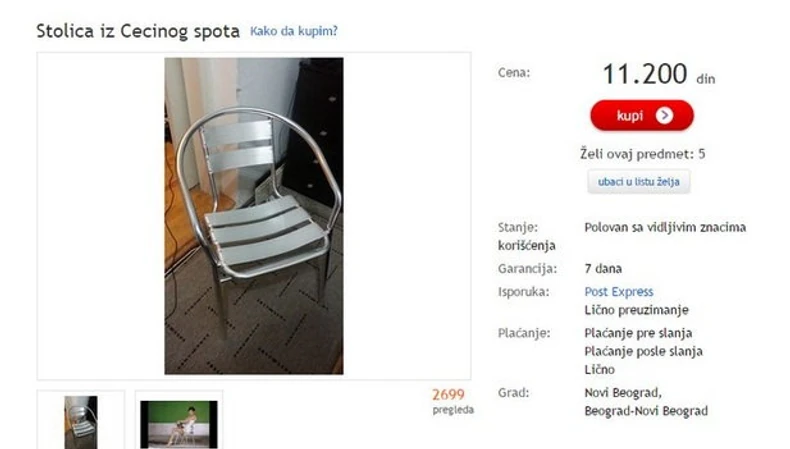The height and width of the screenshot is (449, 790).
Task: Click the Cena: price label
Action: 514,73
